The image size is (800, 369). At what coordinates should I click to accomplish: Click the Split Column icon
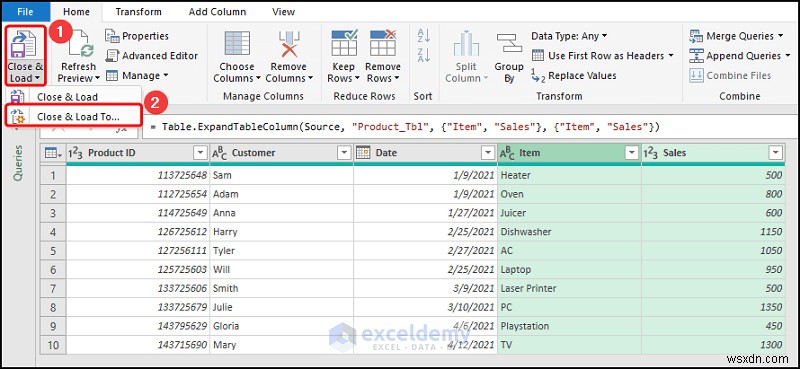tap(466, 43)
